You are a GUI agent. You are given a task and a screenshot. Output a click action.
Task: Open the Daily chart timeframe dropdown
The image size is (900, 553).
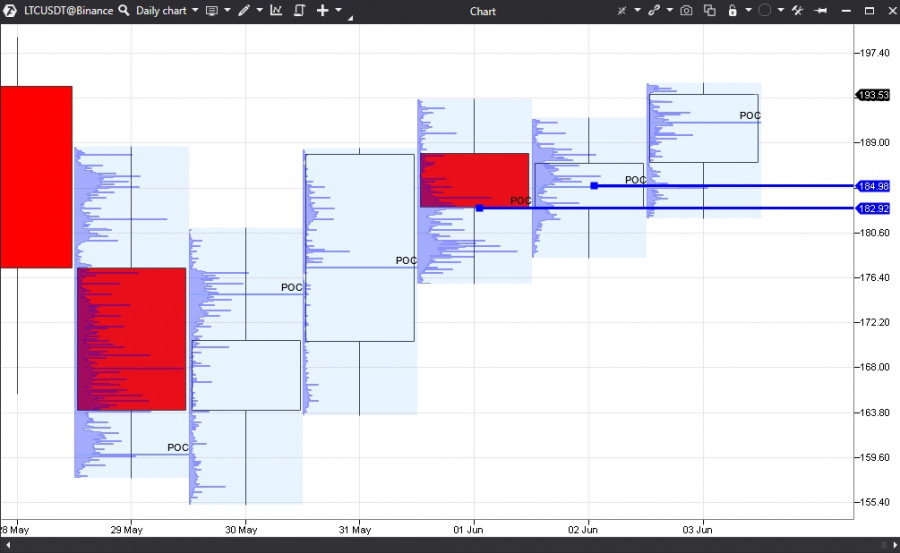pyautogui.click(x=167, y=10)
